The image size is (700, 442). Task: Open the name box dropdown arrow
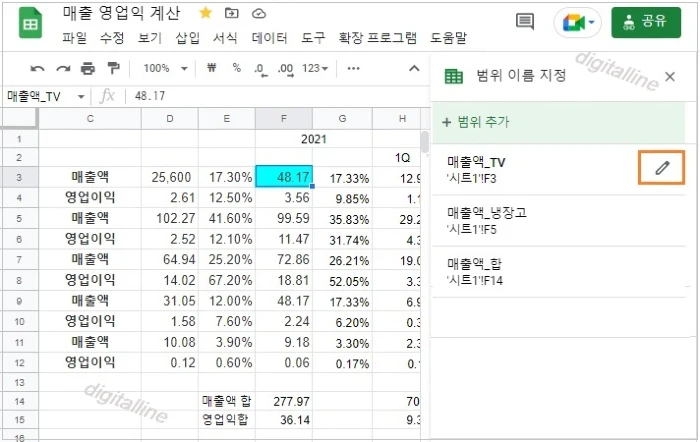click(x=81, y=96)
